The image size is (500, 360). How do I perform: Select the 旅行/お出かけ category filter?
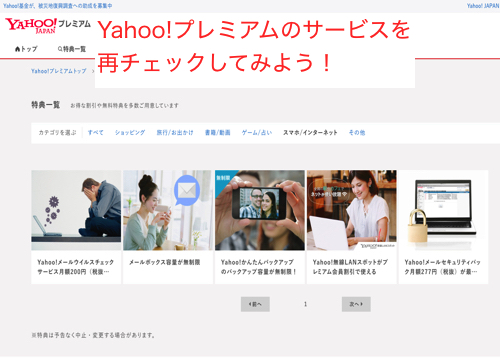click(175, 132)
